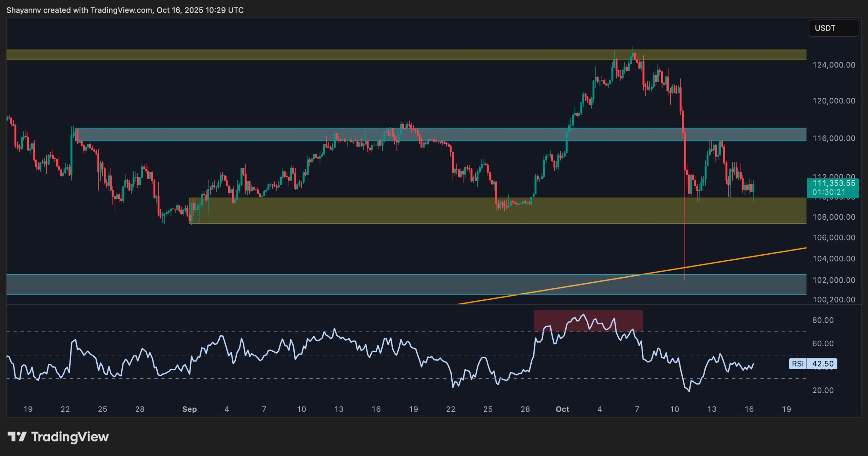Select the orange ascending trendline
868x456 pixels.
[746, 257]
